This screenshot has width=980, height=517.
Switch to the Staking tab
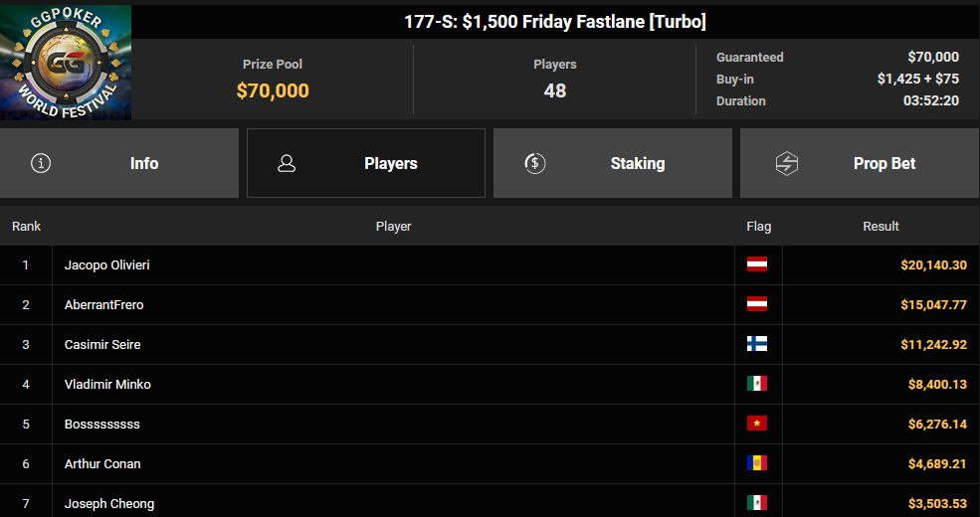pyautogui.click(x=613, y=164)
